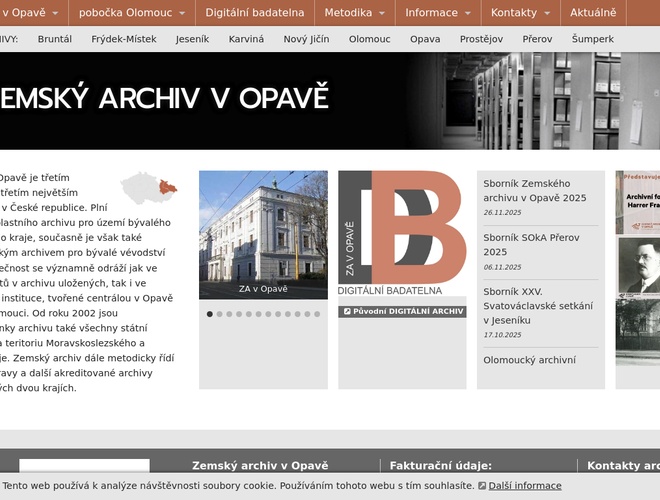Click the Původní DIGITÁLNÍ ARCHIV button
The height and width of the screenshot is (500, 660).
pos(403,311)
